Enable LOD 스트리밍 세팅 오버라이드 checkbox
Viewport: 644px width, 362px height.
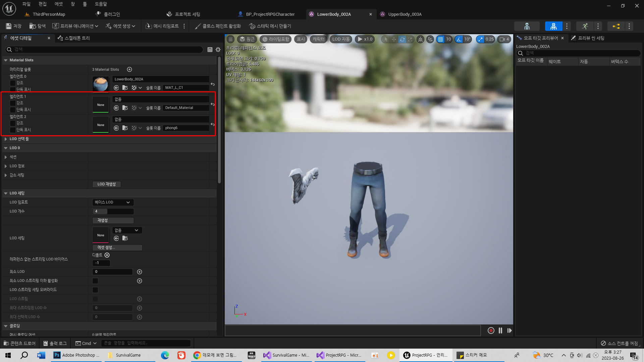coord(95,290)
